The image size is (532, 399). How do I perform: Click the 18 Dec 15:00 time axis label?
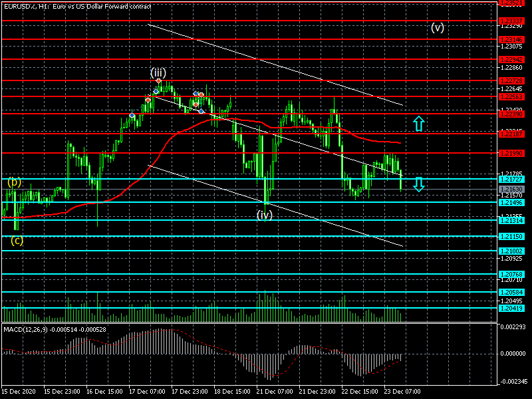(232, 391)
